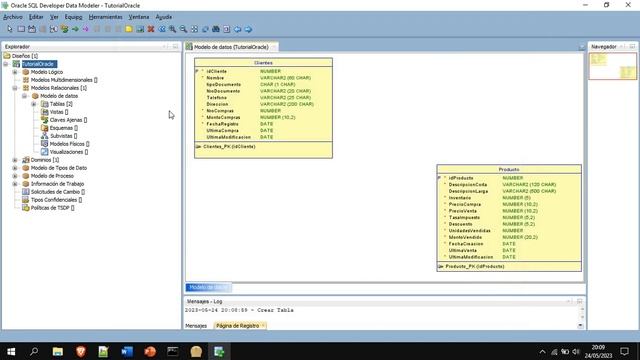Expand Modelo de Tipos de Dato node
The height and width of the screenshot is (360, 640).
[15, 168]
